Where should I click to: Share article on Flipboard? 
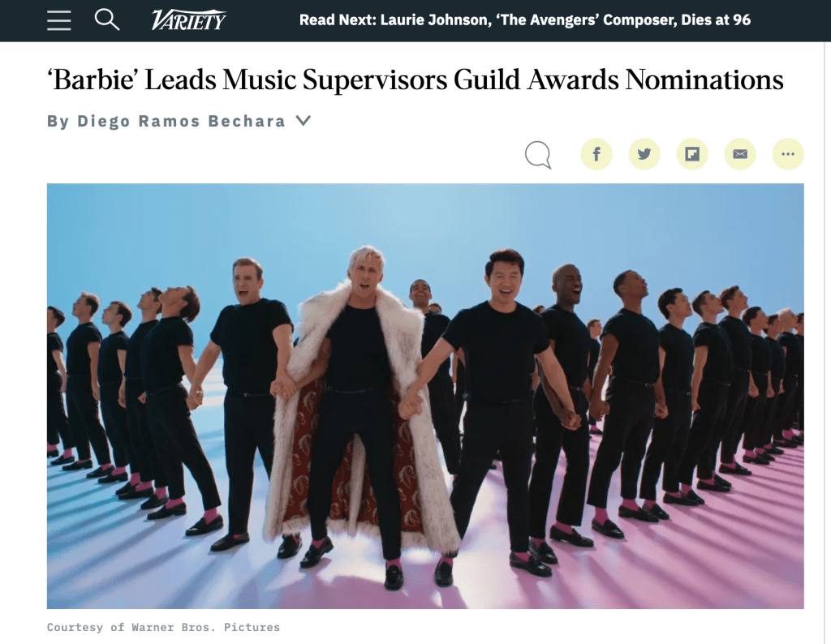click(x=692, y=154)
